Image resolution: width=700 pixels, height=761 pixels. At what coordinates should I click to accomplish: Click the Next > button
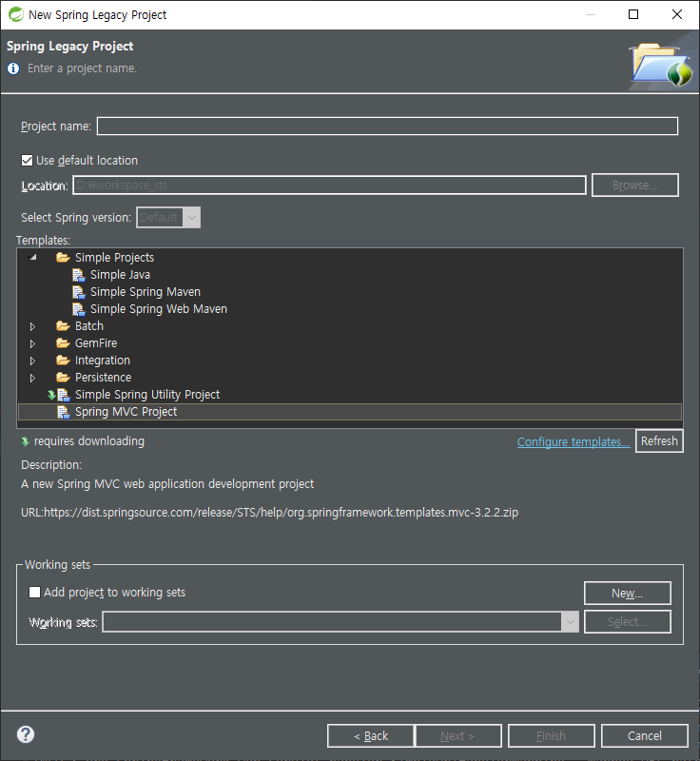457,735
